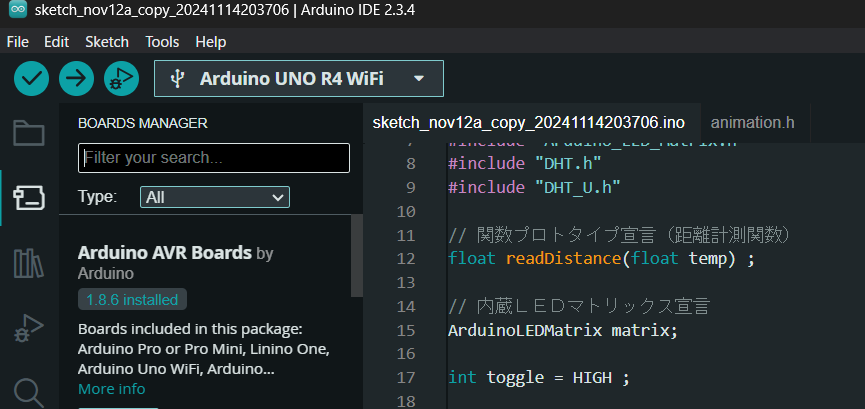Open the Sketch menu
The image size is (865, 409).
point(107,42)
